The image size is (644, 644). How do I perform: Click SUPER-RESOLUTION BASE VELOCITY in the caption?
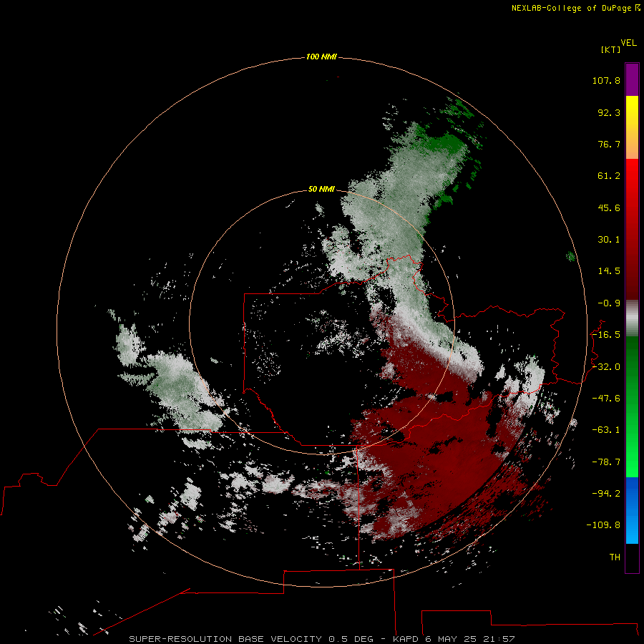[225, 639]
